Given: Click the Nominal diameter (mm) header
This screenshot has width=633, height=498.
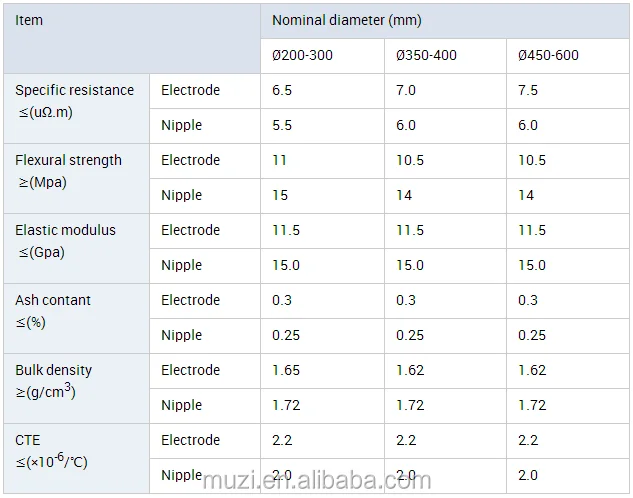Looking at the screenshot, I should (x=339, y=20).
